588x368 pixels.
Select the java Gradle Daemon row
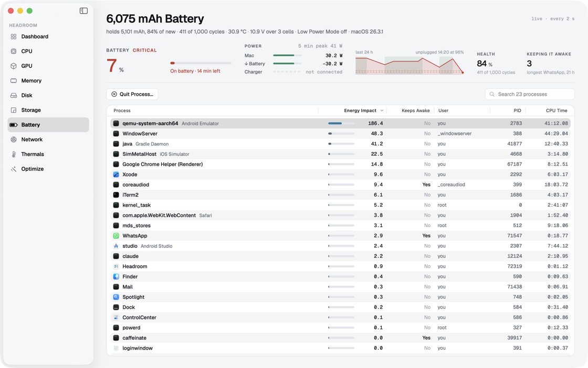point(341,144)
